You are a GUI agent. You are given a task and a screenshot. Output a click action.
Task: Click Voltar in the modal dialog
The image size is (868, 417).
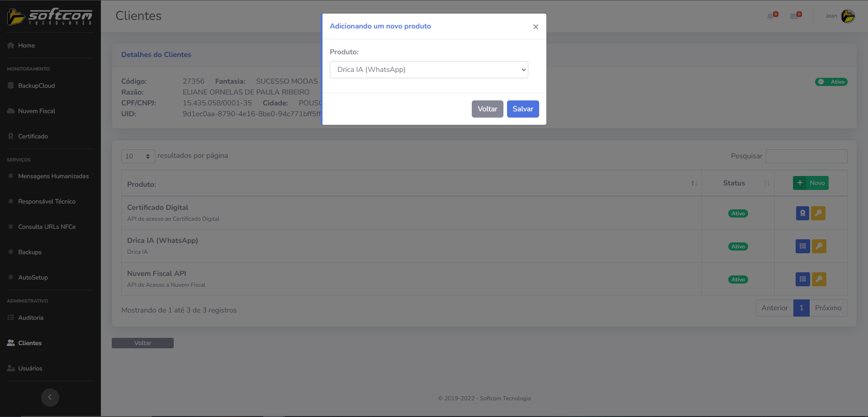click(x=487, y=109)
